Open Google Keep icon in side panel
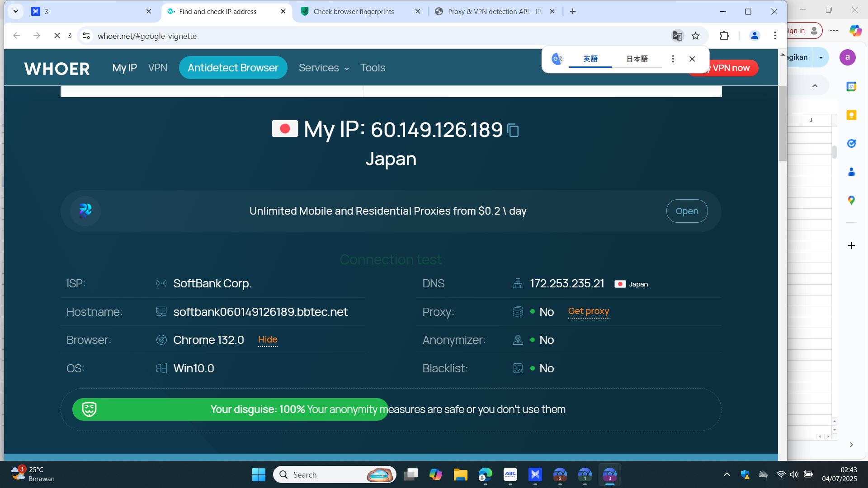The image size is (868, 488). (851, 115)
